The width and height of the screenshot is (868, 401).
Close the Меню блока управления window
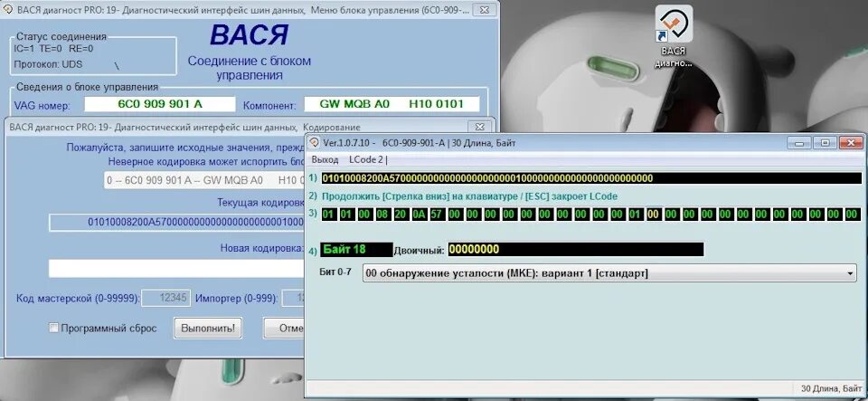484,9
